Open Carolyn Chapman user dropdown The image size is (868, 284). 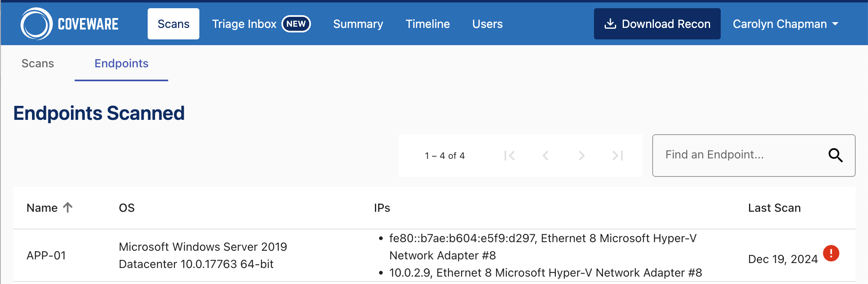pos(785,24)
